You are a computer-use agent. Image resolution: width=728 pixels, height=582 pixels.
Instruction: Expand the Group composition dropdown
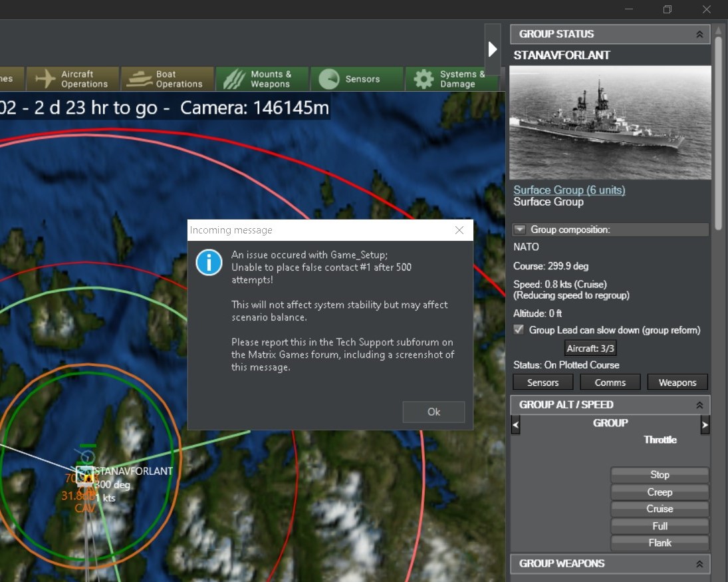coord(519,229)
